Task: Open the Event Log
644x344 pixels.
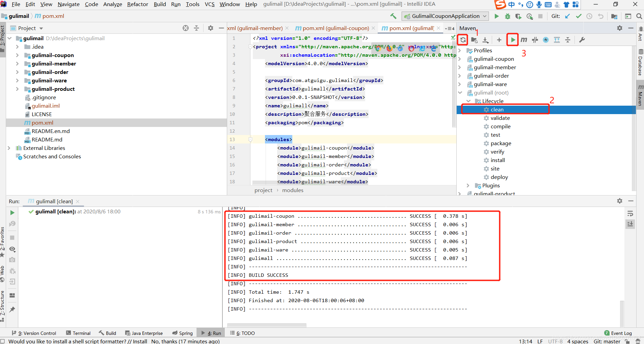Action: tap(618, 333)
